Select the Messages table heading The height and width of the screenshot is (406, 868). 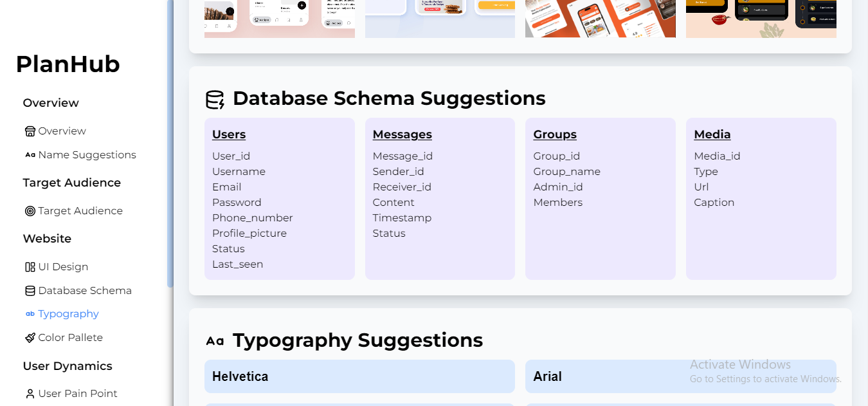click(x=402, y=134)
